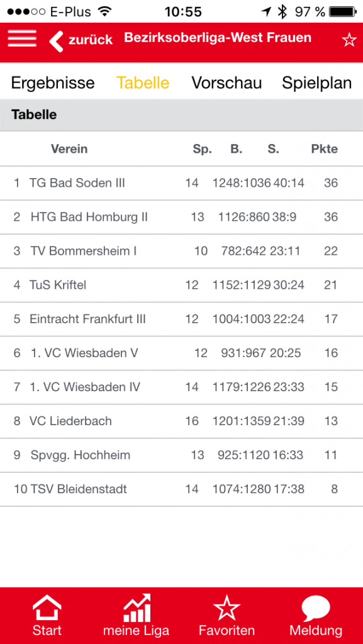Toggle the favorite star in header

click(349, 40)
